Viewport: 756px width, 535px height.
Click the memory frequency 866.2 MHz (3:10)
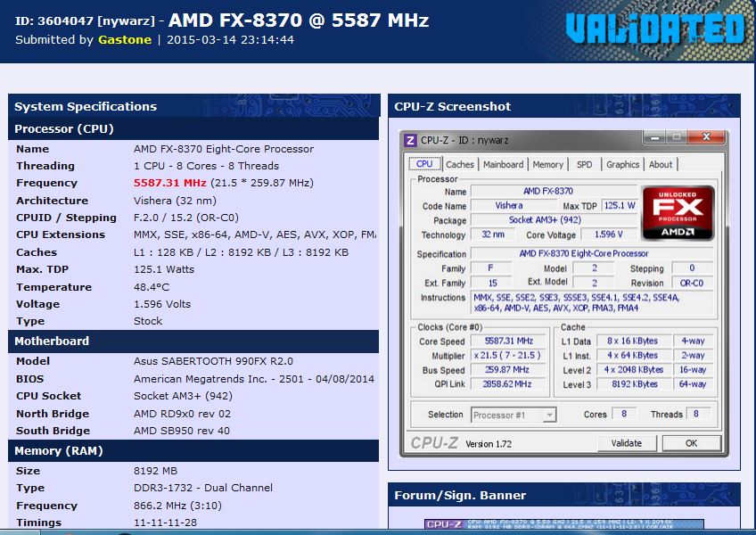[177, 506]
